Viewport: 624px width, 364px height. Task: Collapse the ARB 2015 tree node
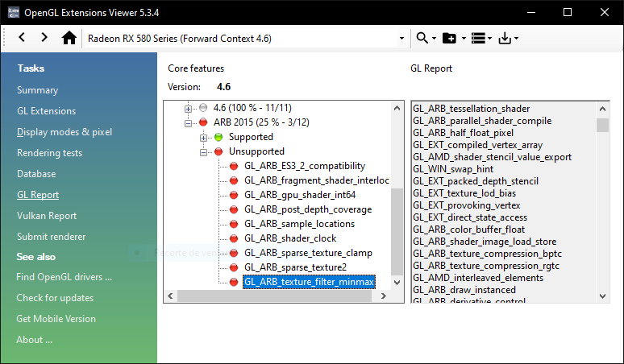coord(188,123)
